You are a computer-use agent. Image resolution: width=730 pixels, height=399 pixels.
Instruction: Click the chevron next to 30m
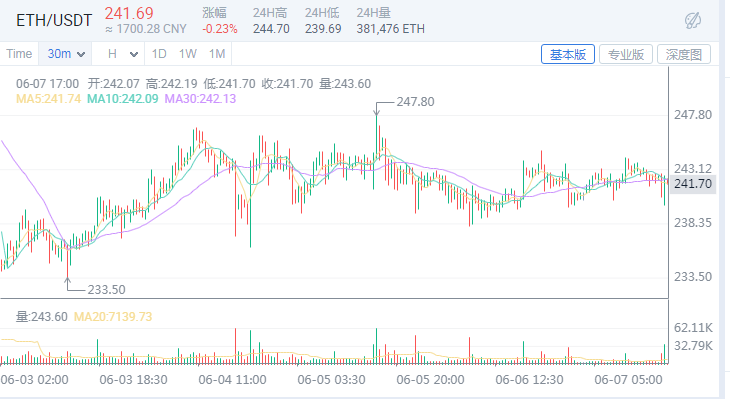click(81, 54)
